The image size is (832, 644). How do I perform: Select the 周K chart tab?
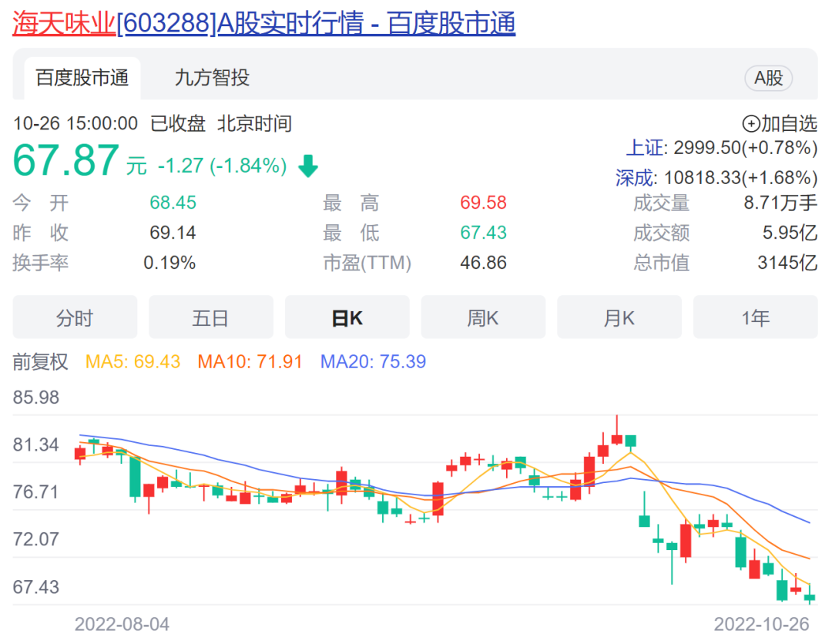point(483,317)
